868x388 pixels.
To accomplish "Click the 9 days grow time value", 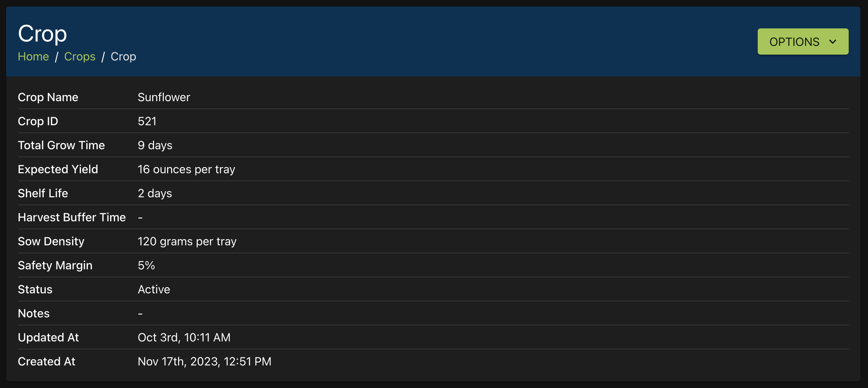I will pyautogui.click(x=155, y=145).
